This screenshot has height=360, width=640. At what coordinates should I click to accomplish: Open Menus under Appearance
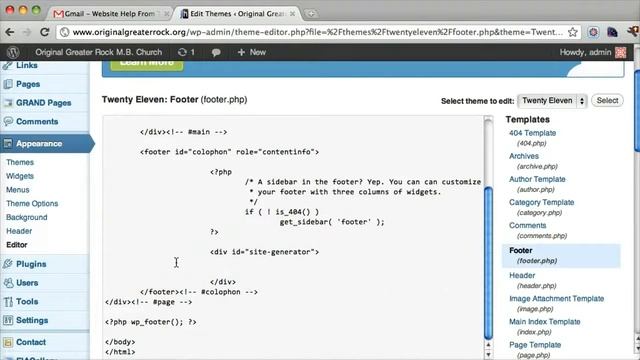[18, 190]
